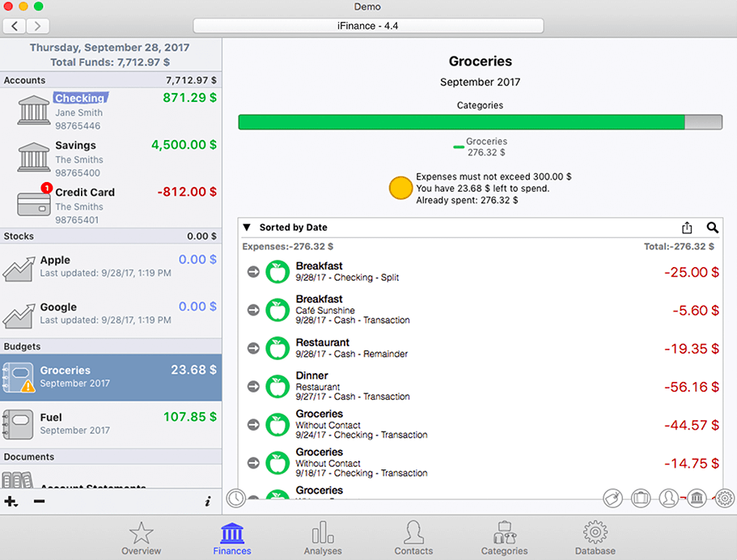Select the Checking account bank icon
The image size is (737, 560).
(x=33, y=110)
